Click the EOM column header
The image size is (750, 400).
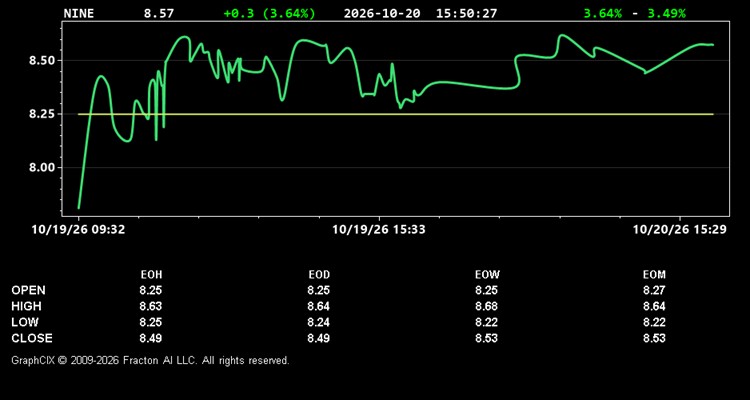pos(654,275)
